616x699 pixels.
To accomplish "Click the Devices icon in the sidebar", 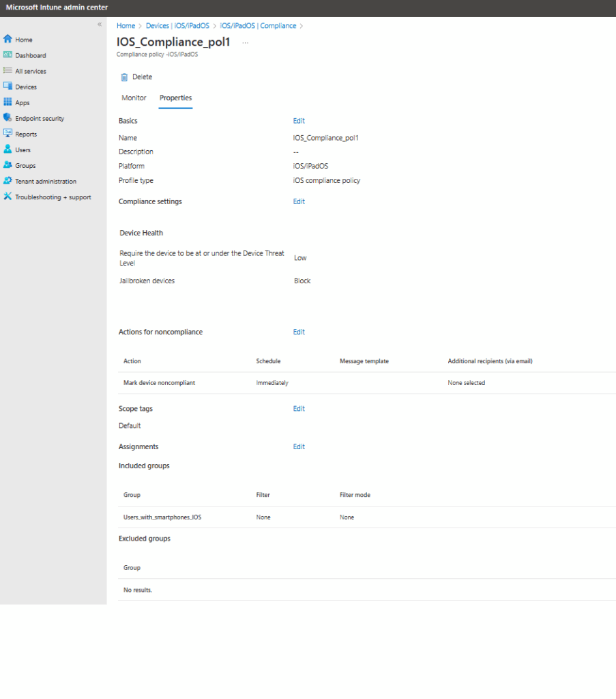I will 8,86.
